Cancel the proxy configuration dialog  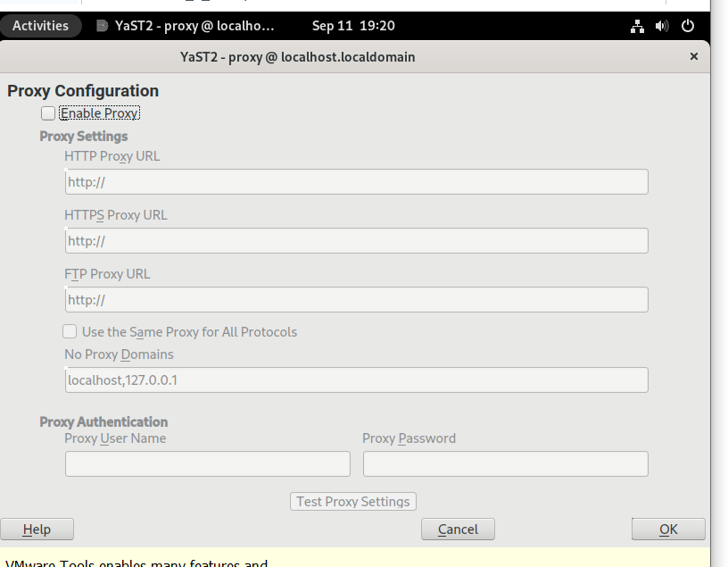pyautogui.click(x=458, y=529)
